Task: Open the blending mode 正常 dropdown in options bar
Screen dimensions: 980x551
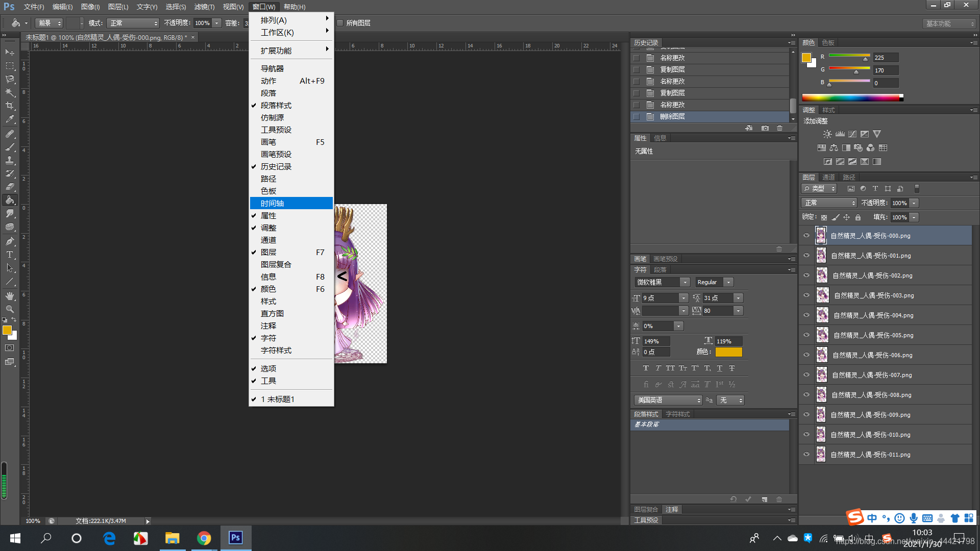Action: (134, 23)
